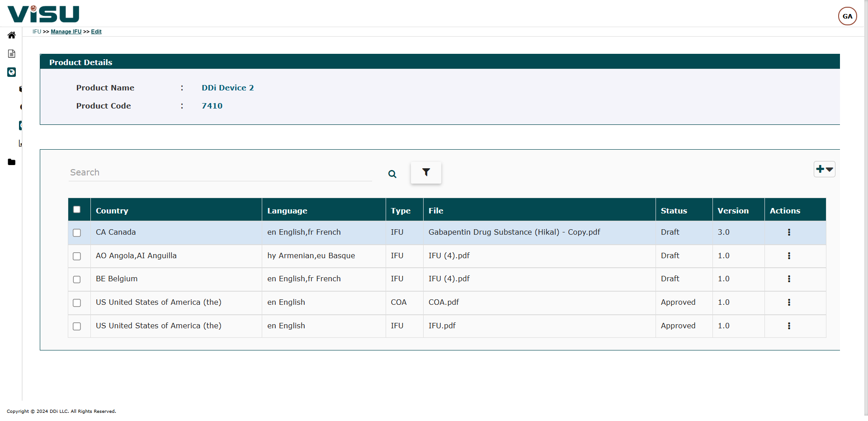Click the IFU.pdf file name

click(442, 326)
